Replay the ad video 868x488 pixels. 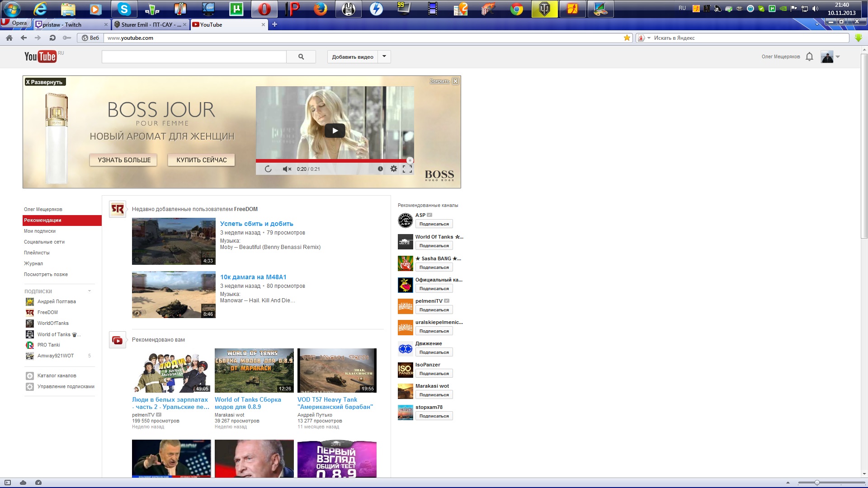(x=268, y=169)
